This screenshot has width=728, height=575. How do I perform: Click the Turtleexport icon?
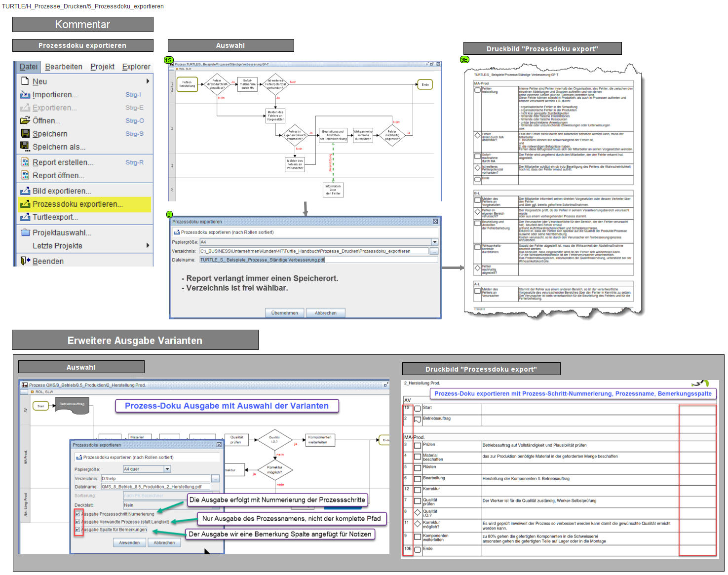point(25,217)
